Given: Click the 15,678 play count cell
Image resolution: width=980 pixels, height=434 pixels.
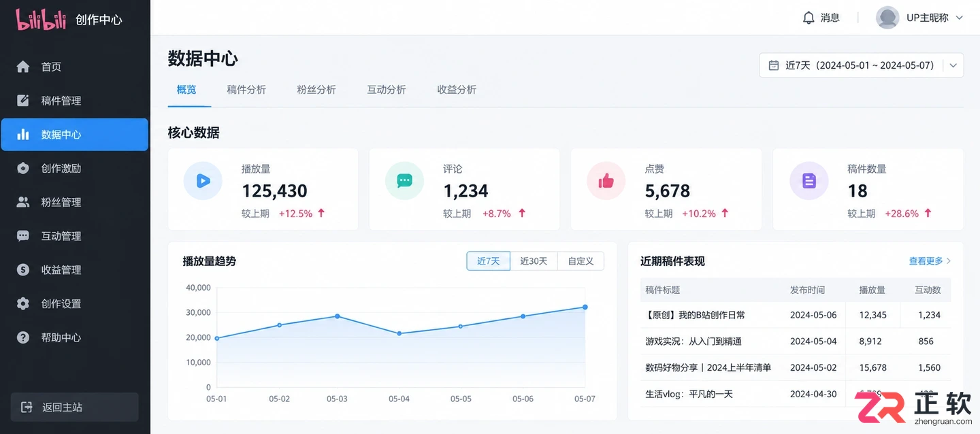Looking at the screenshot, I should (873, 367).
